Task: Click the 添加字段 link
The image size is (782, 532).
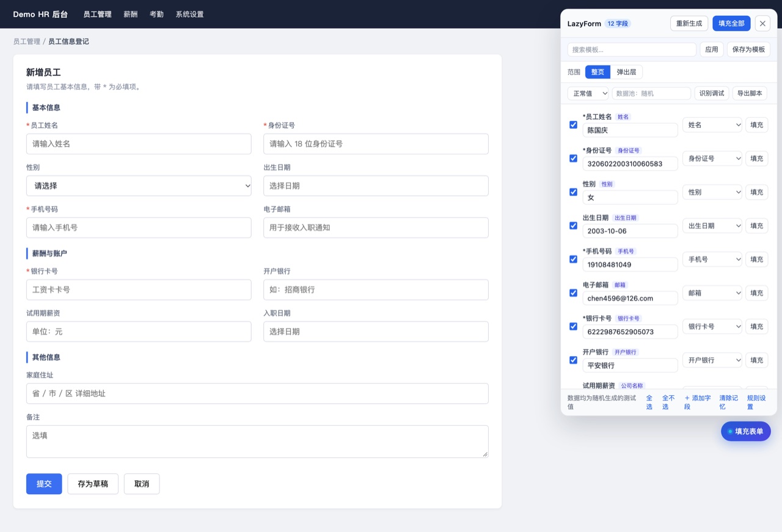Action: (698, 402)
